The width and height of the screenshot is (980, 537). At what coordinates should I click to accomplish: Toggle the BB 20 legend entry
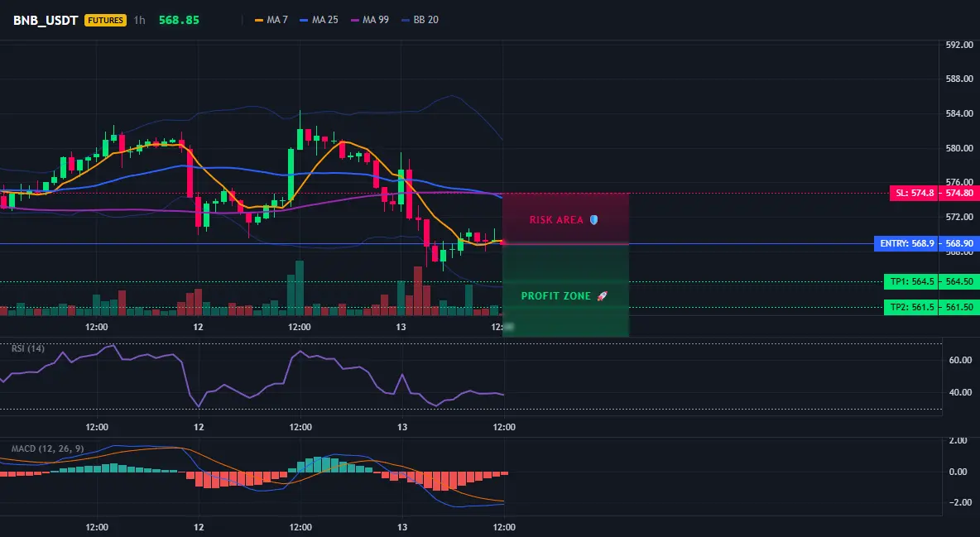pyautogui.click(x=420, y=20)
